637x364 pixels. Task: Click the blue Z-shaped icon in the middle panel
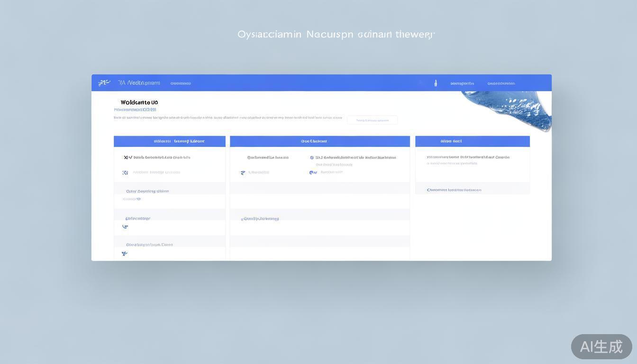[x=243, y=173]
